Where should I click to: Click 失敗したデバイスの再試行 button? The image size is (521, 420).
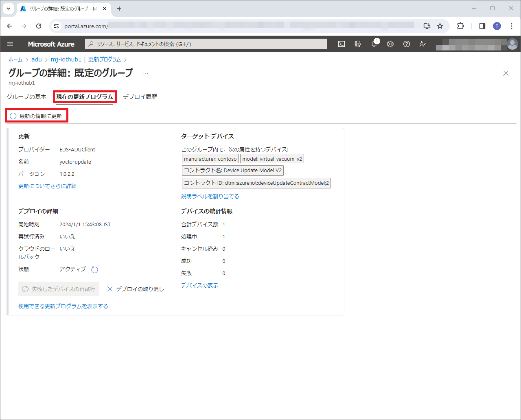click(59, 289)
